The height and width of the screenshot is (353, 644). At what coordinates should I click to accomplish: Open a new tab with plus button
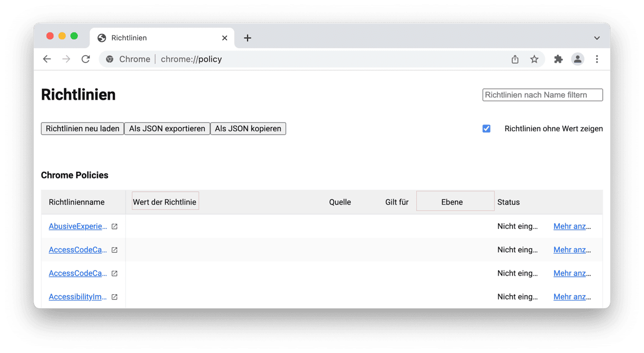247,38
